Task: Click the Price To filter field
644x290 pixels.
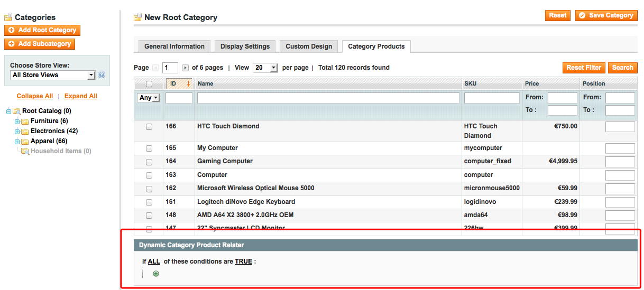Action: click(563, 110)
